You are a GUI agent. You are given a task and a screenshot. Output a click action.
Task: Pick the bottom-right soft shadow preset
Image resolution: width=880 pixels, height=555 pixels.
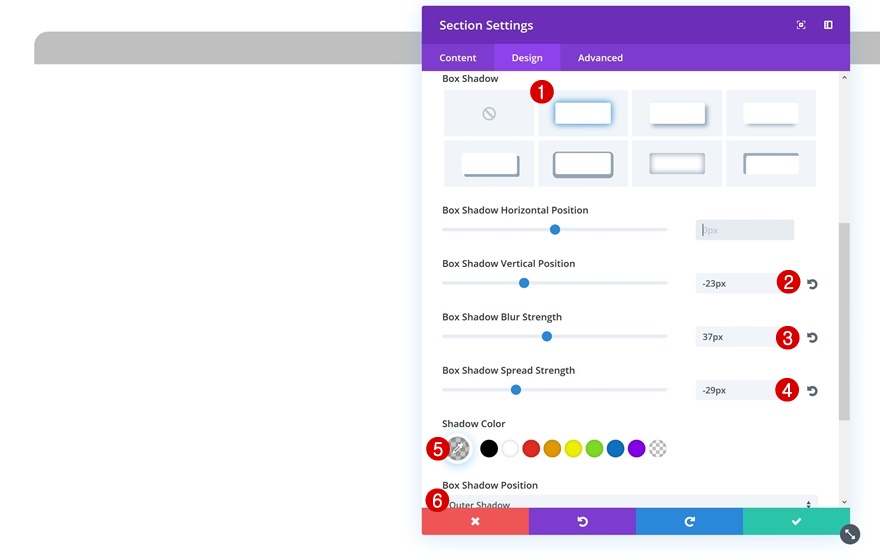point(677,113)
